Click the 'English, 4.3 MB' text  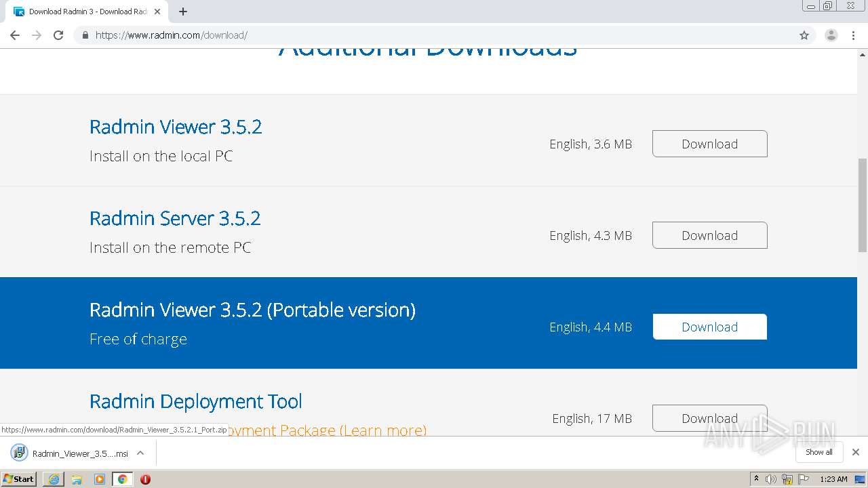pyautogui.click(x=591, y=236)
